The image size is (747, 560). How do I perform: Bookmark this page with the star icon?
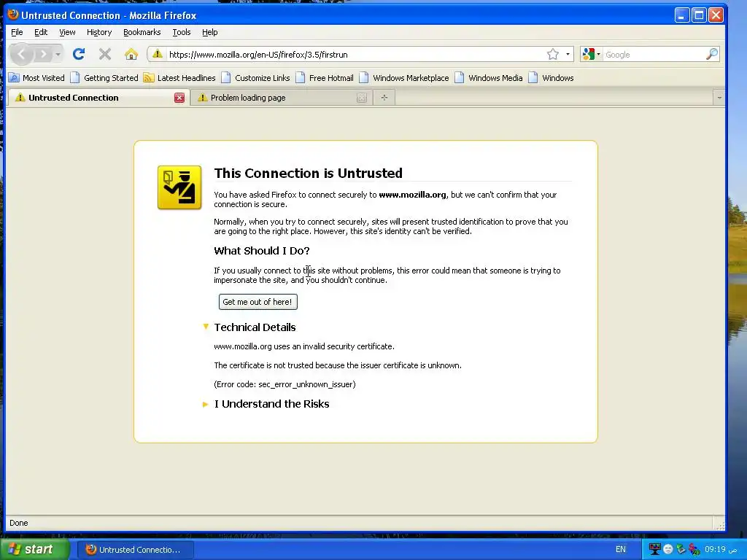click(553, 54)
